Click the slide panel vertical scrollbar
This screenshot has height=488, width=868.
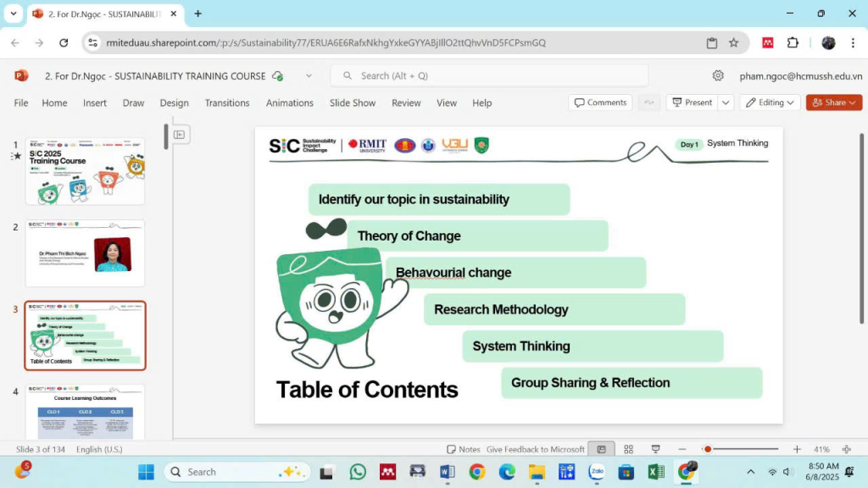[x=166, y=136]
